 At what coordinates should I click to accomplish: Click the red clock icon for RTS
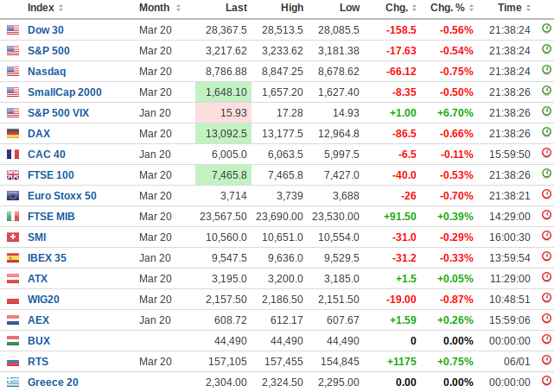[546, 360]
